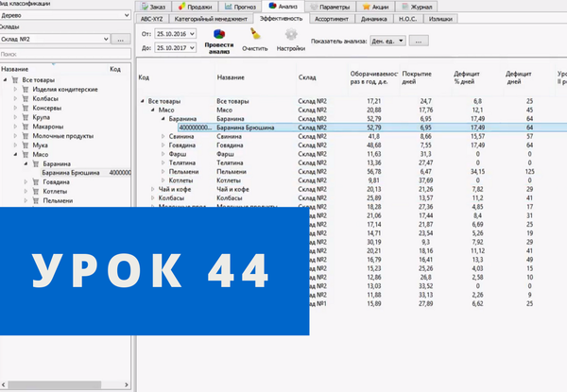The width and height of the screenshot is (567, 392).
Task: Select the Баранина Брюшина table row
Action: point(372,128)
